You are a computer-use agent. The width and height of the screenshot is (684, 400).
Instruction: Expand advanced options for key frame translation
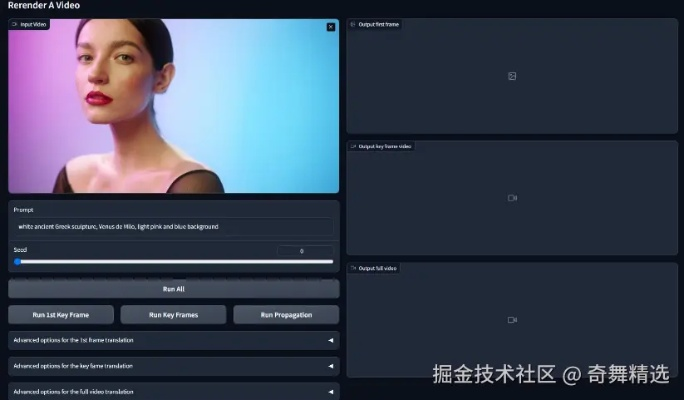[x=173, y=366]
